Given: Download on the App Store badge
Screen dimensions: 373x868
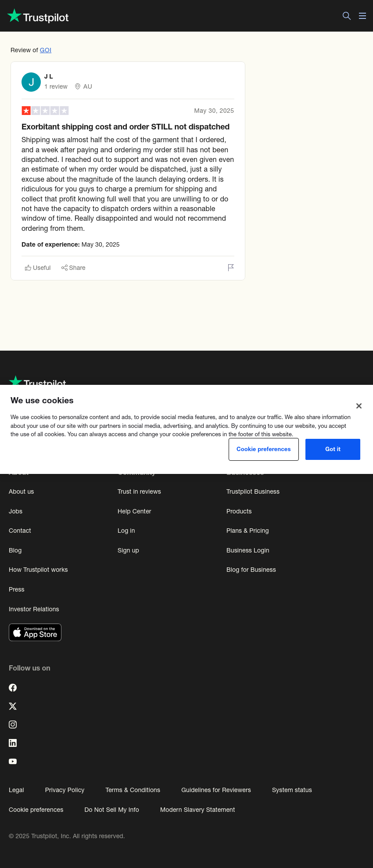Looking at the screenshot, I should pos(35,632).
